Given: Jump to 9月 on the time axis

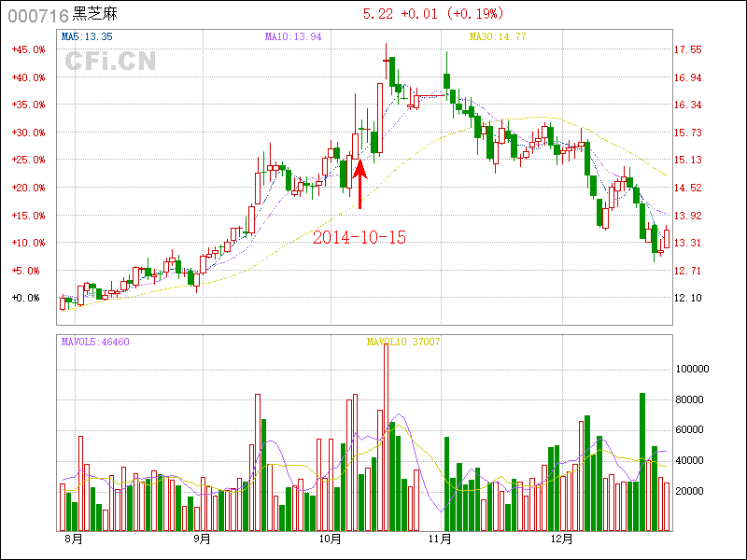Looking at the screenshot, I should point(202,539).
